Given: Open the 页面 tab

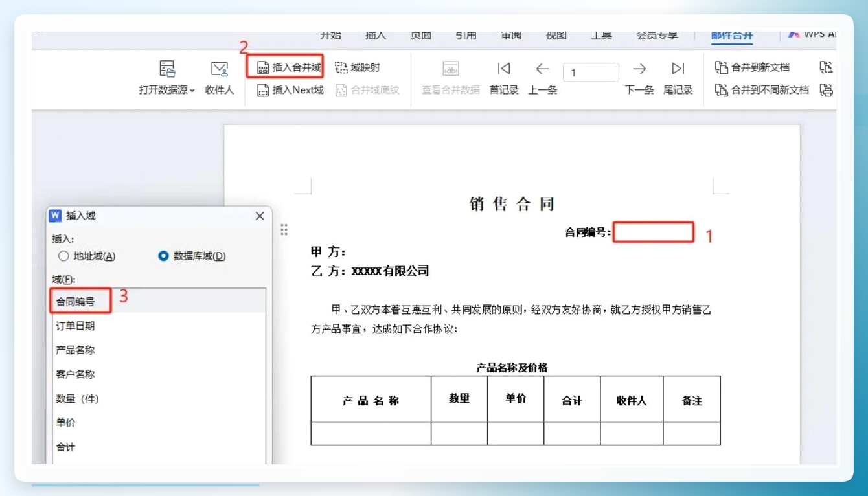Looking at the screenshot, I should tap(421, 35).
